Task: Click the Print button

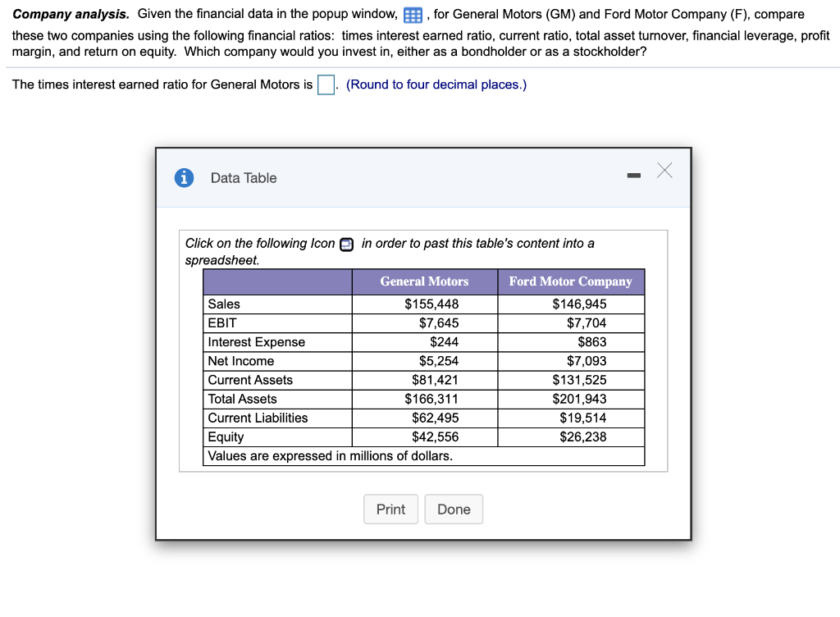Action: tap(390, 509)
